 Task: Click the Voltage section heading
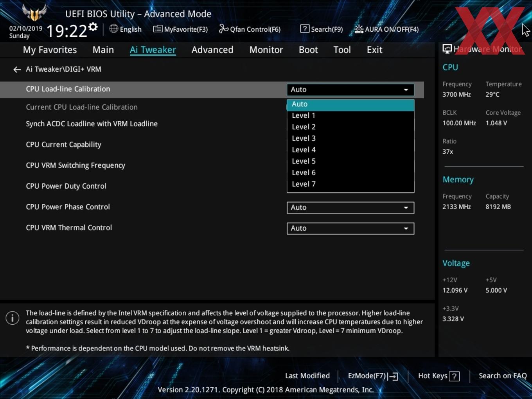[x=456, y=263]
